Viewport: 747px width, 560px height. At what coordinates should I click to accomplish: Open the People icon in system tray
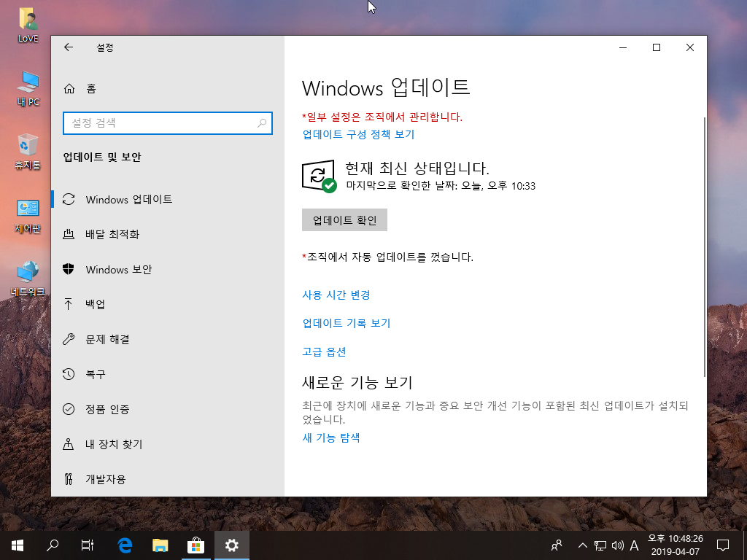(556, 545)
